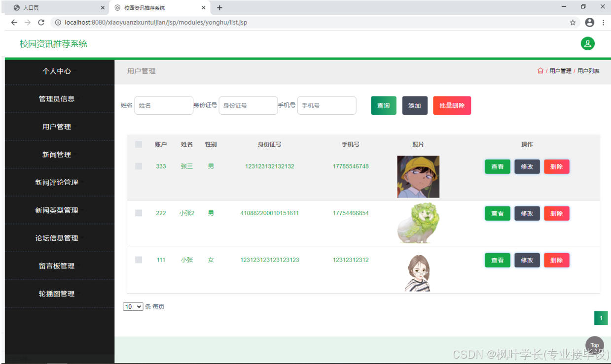Click the 校园资讯推荐系统 header title

click(53, 44)
